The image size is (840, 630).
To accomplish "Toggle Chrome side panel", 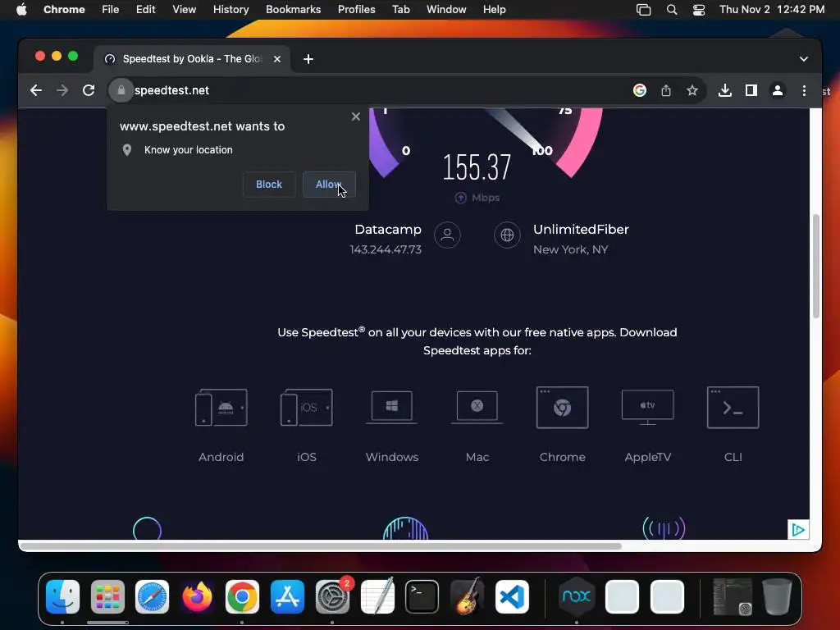I will click(751, 90).
